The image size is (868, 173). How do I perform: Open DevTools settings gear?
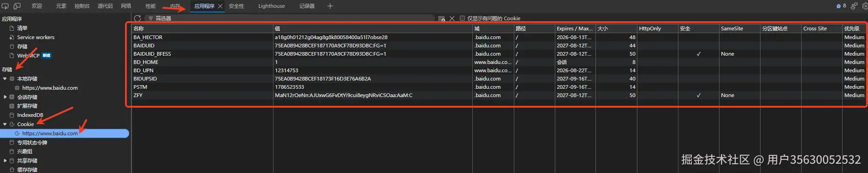point(865,6)
